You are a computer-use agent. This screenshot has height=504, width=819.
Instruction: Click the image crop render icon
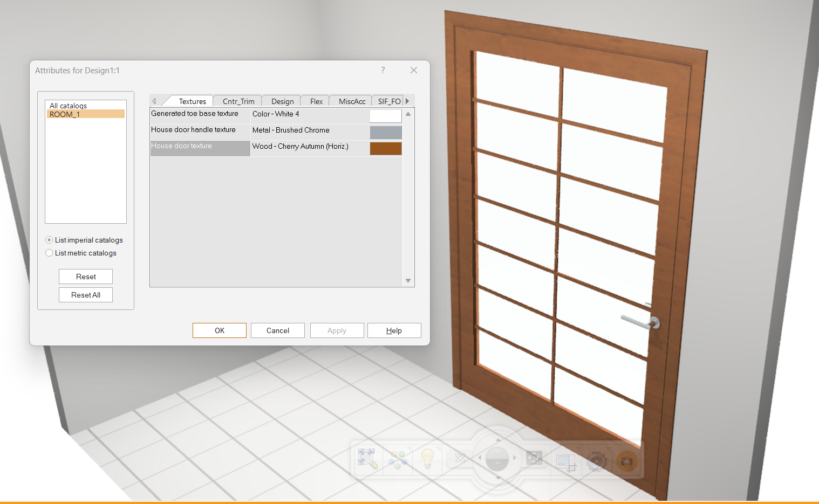(566, 462)
